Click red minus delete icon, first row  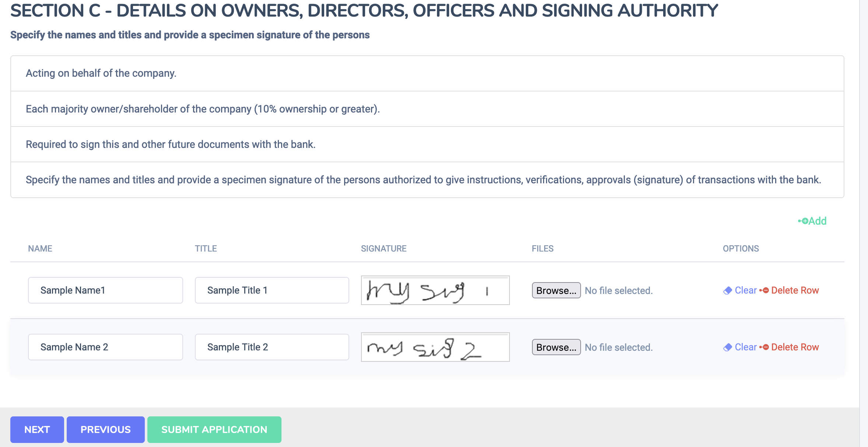coord(765,291)
